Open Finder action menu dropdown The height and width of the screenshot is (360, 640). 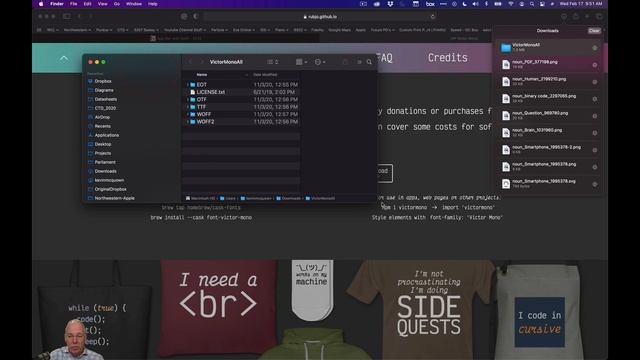[320, 62]
